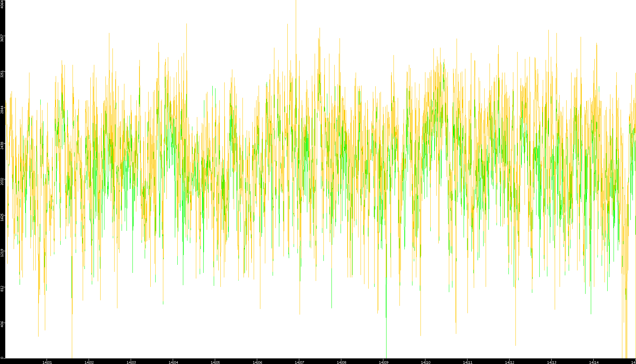The width and height of the screenshot is (636, 364).
Task: Pick the 14:04 time axis label
Action: tap(173, 362)
